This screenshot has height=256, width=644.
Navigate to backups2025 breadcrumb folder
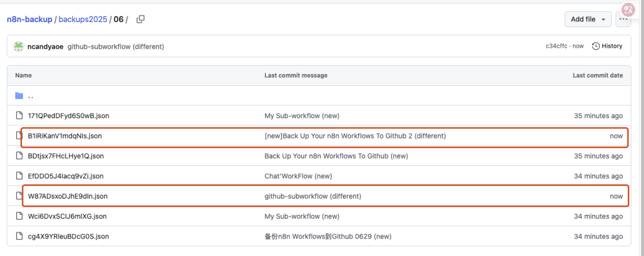click(83, 19)
